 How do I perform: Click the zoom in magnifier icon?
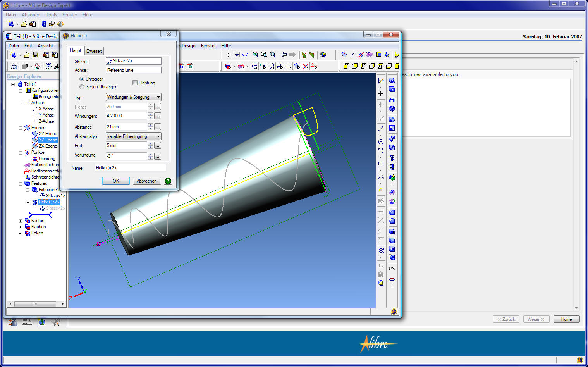tap(256, 55)
